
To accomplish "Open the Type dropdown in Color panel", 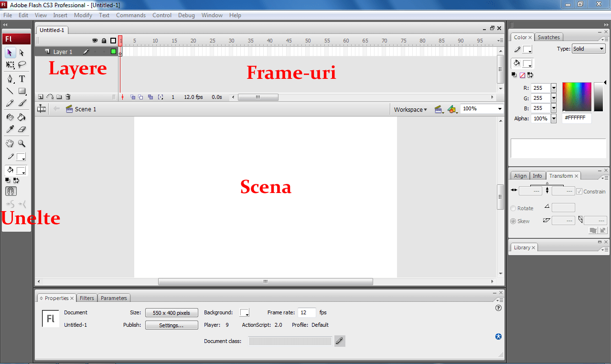I will [588, 48].
